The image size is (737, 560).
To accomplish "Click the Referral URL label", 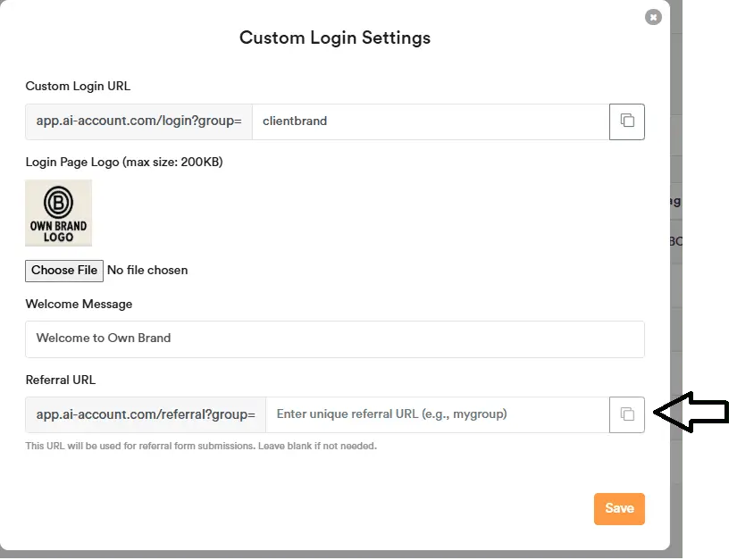I will [60, 380].
